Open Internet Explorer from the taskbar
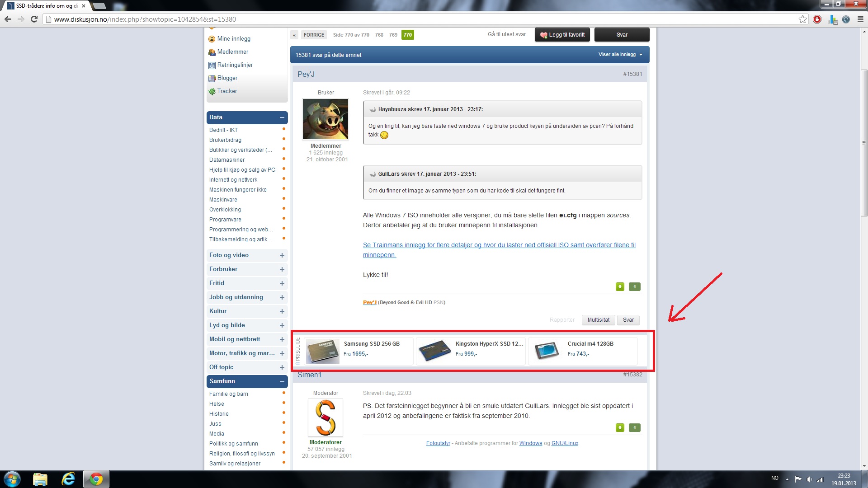The image size is (868, 488). click(x=68, y=479)
